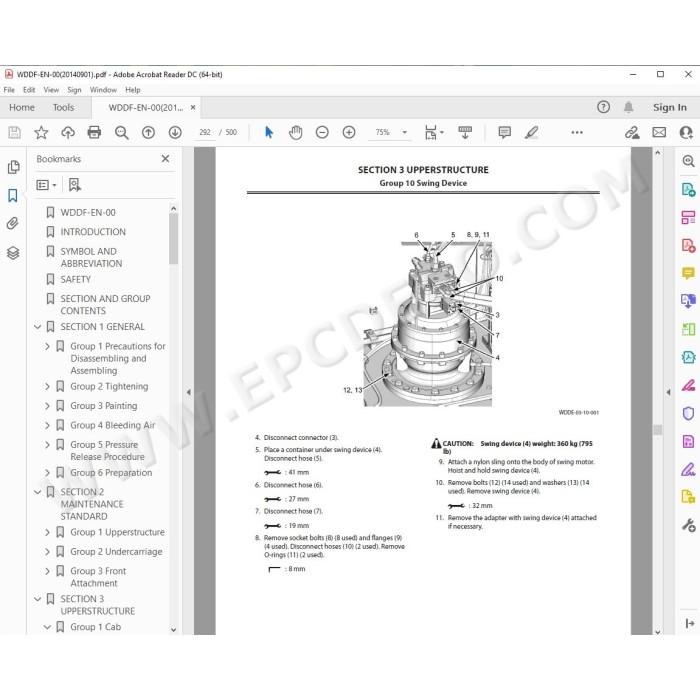The image size is (700, 700).
Task: Open the Help menu
Action: pos(133,90)
